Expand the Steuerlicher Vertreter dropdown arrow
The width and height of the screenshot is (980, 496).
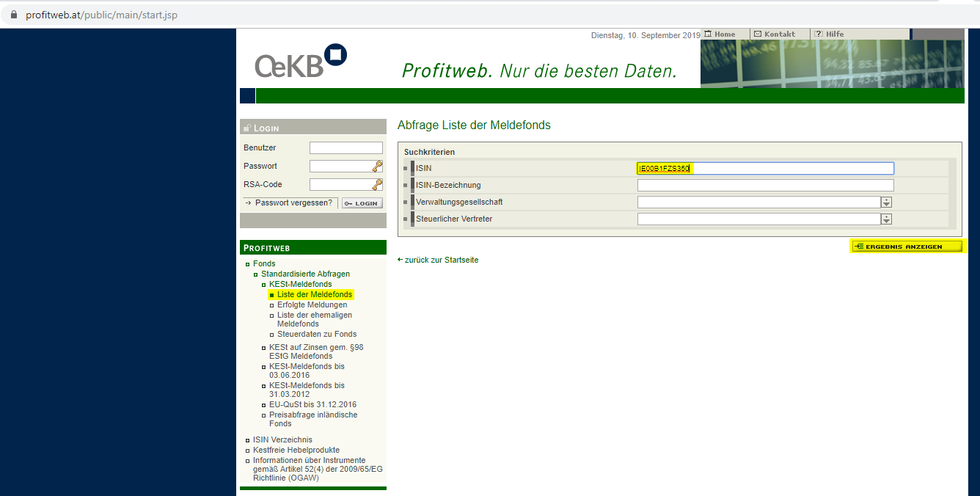(886, 219)
